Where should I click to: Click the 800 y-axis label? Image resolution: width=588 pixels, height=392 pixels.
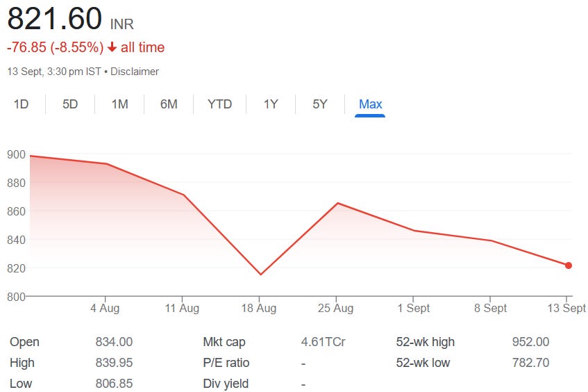(x=16, y=297)
